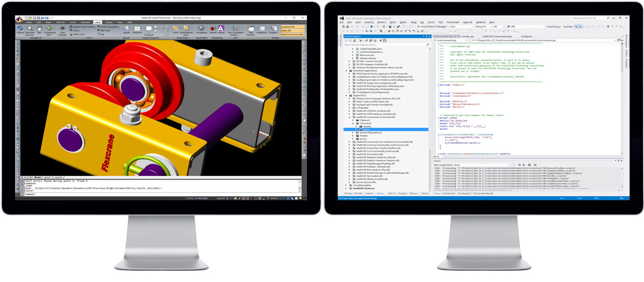The height and width of the screenshot is (282, 644).
Task: Switch to the Layout1 tab in IntelliCAD
Action: point(48,177)
